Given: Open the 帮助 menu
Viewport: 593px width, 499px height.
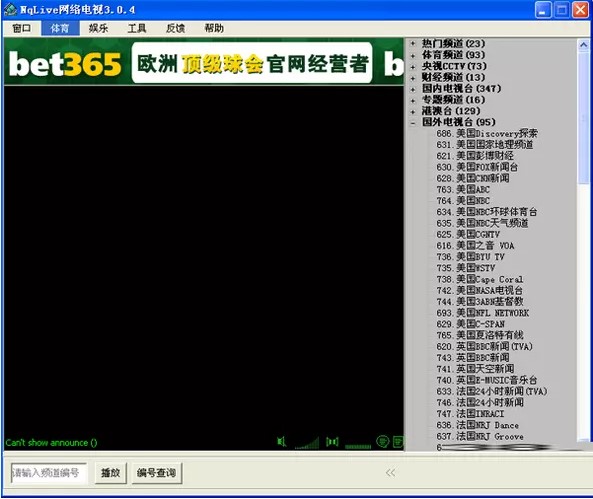Looking at the screenshot, I should pos(214,28).
